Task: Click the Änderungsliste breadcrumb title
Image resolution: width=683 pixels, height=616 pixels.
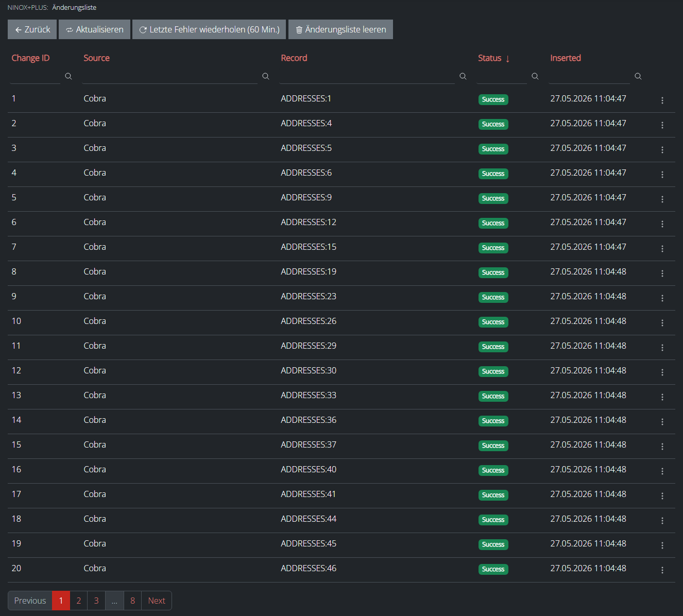Action: (74, 8)
